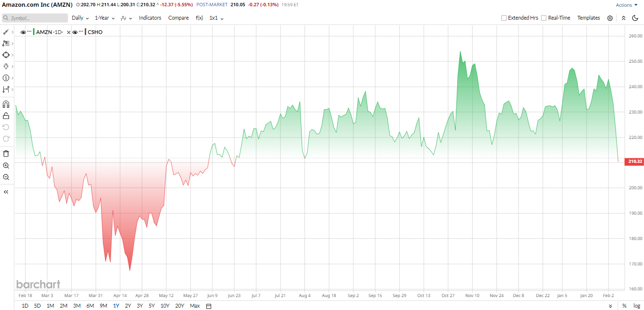Screen dimensions: 644x310
Task: Toggle CSHO indicator visibility eye
Action: [x=75, y=32]
